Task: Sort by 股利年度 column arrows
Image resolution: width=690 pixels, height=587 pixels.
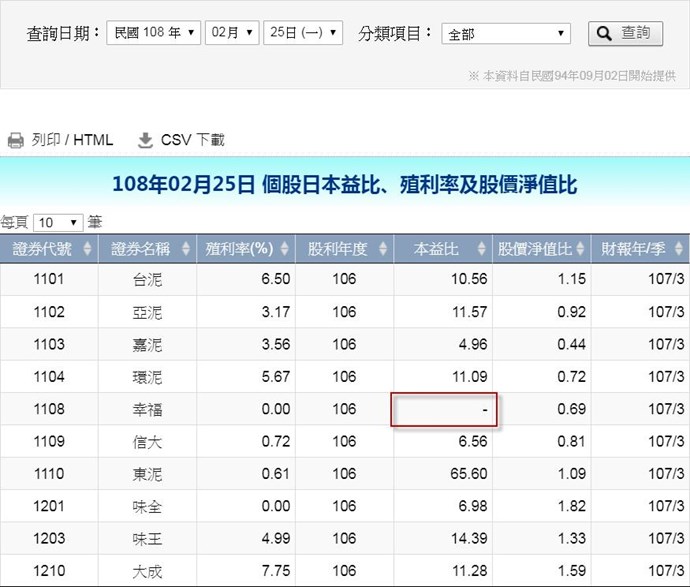Action: (x=382, y=249)
